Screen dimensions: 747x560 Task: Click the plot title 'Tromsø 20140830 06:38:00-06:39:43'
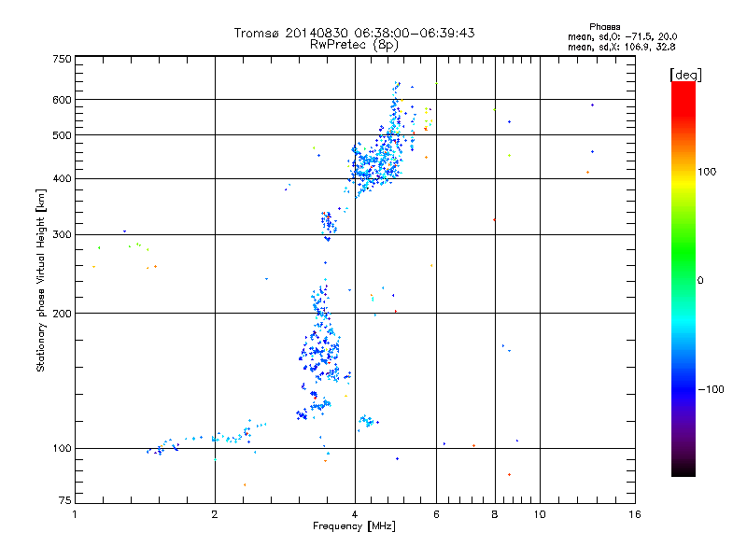[x=354, y=33]
